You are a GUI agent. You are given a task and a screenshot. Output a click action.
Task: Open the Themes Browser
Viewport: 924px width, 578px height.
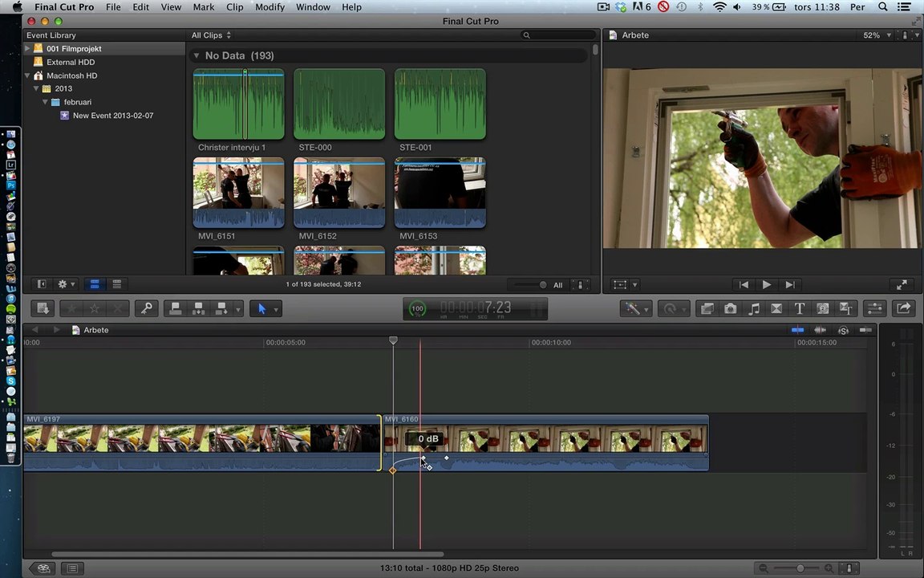pyautogui.click(x=845, y=308)
